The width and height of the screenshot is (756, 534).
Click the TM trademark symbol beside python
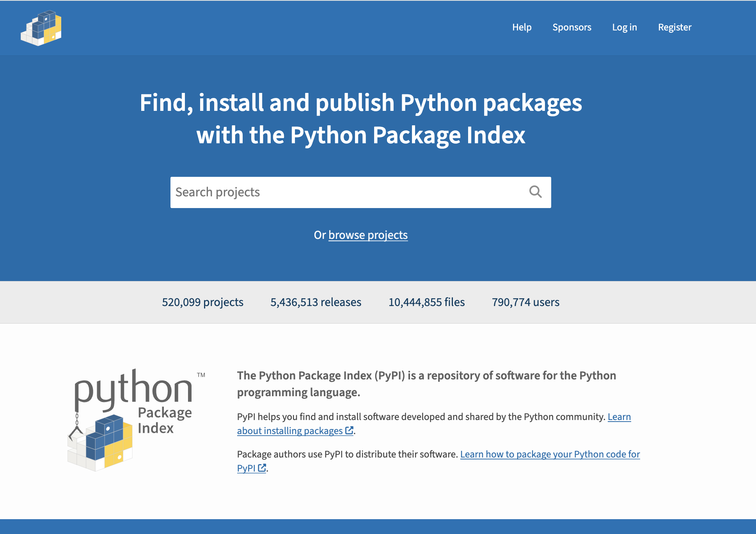point(201,375)
